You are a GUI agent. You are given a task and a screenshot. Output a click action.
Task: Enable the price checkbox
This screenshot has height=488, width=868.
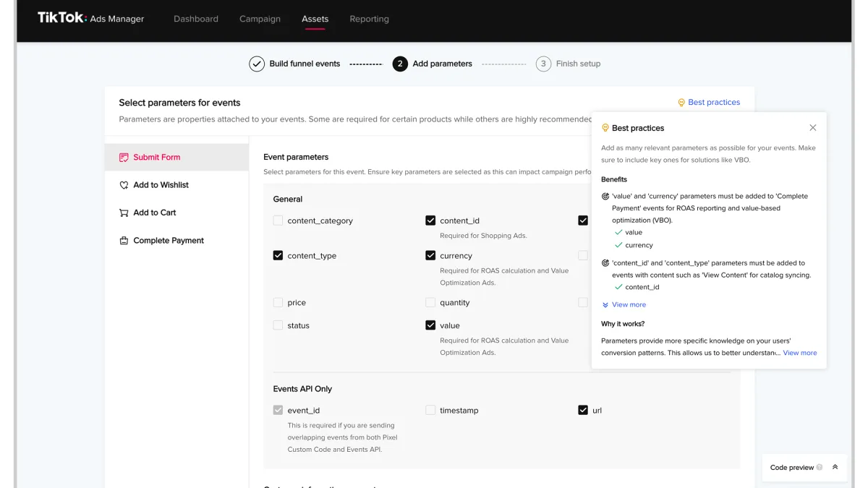[x=278, y=302]
